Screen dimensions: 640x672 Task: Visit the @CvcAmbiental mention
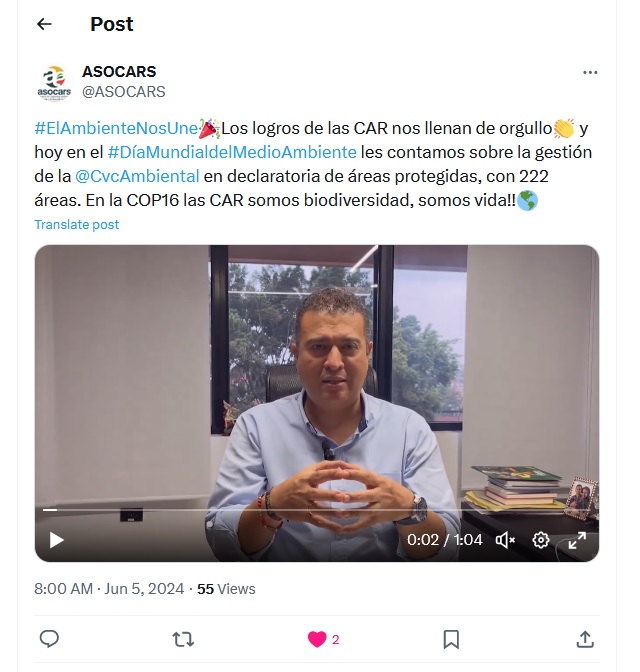coord(137,176)
